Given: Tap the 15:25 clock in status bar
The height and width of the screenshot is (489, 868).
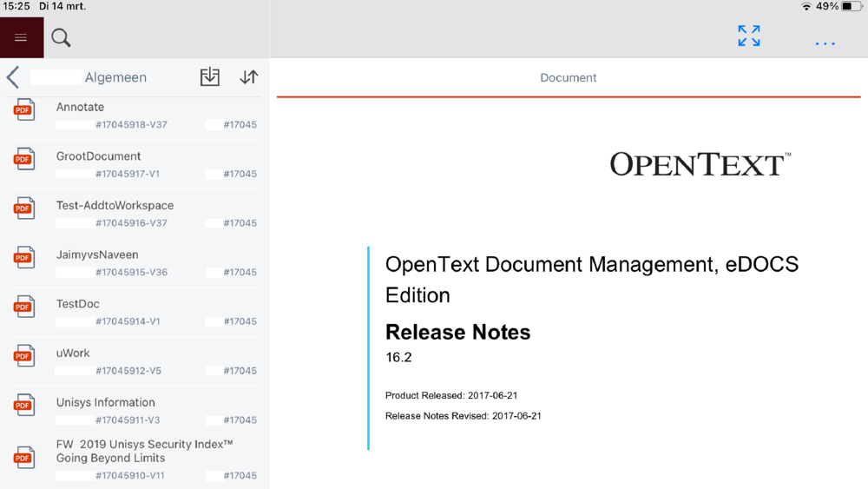Looking at the screenshot, I should pos(16,6).
